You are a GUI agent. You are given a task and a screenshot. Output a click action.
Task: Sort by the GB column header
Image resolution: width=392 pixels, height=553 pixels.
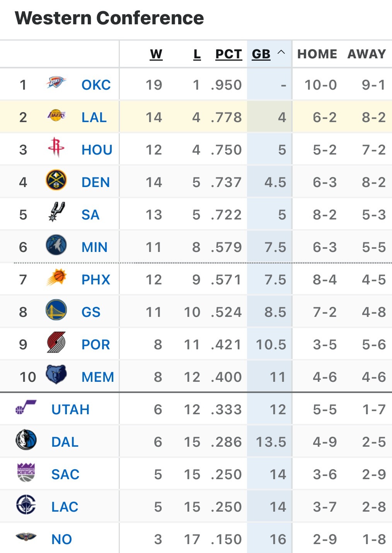[261, 54]
